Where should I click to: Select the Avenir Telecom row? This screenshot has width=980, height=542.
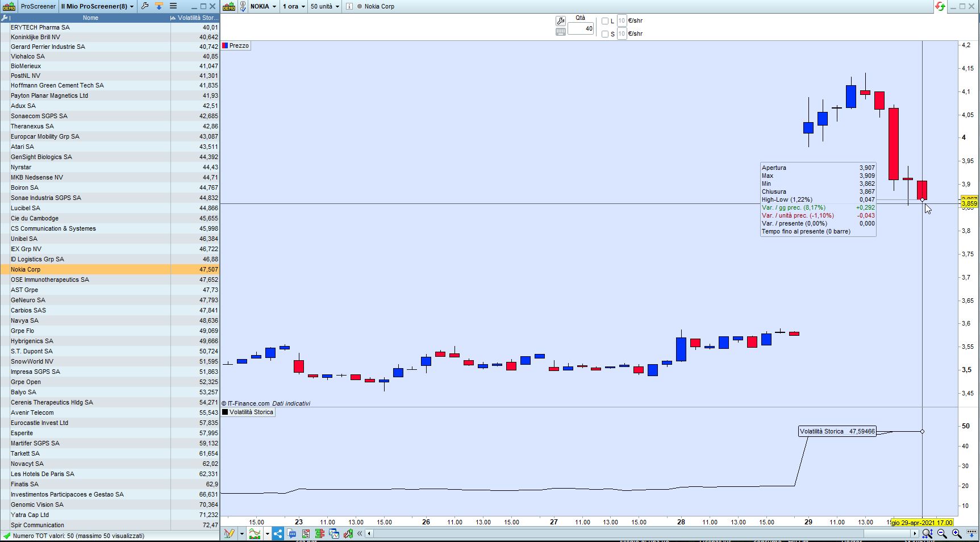(x=110, y=412)
